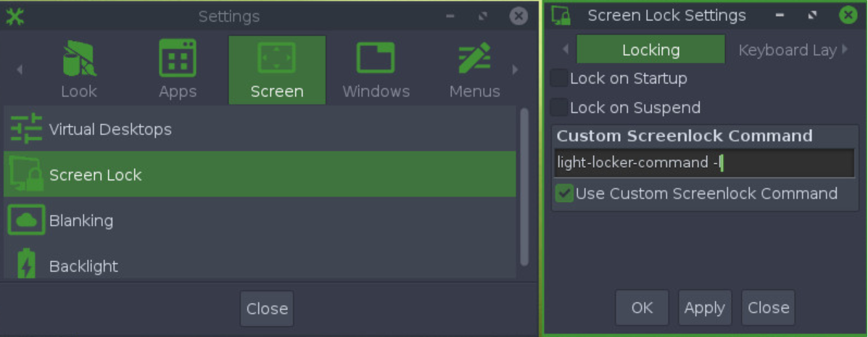Click OK in Screen Lock Settings
This screenshot has width=868, height=337.
(642, 308)
